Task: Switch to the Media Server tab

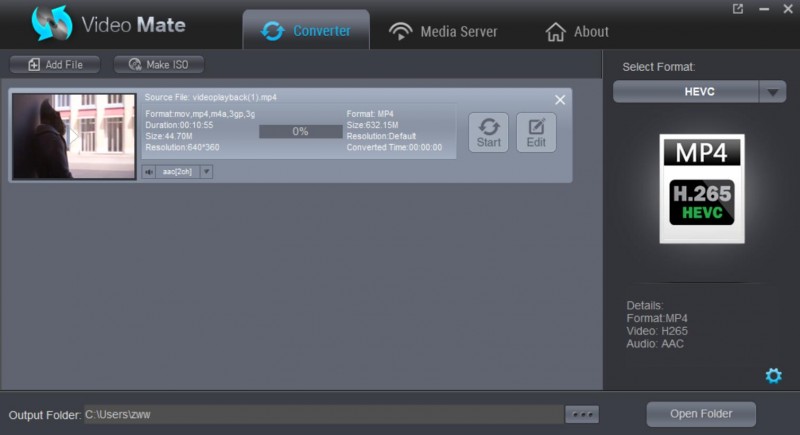Action: point(443,31)
